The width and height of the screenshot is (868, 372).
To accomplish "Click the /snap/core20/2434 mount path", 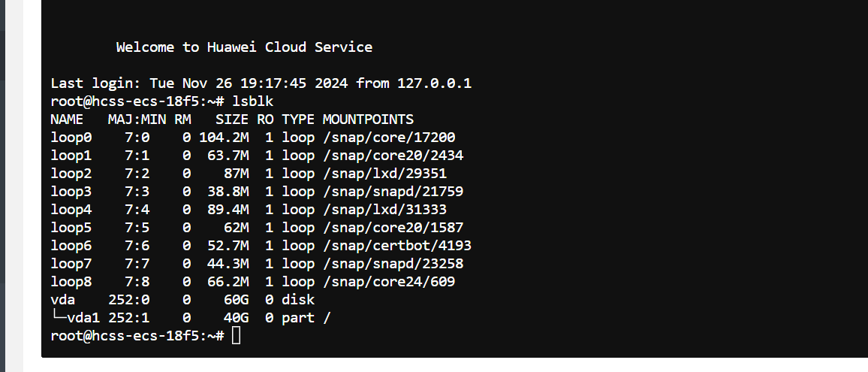I will (393, 156).
